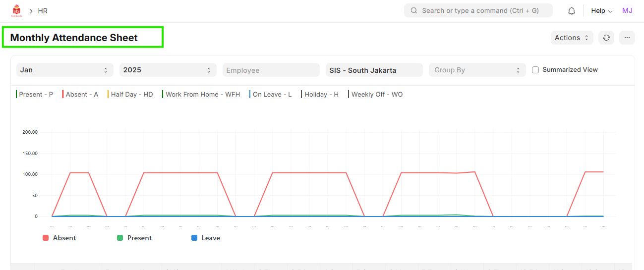Viewport: 644px width, 270px height.
Task: Open the Actions button menu
Action: [x=572, y=38]
